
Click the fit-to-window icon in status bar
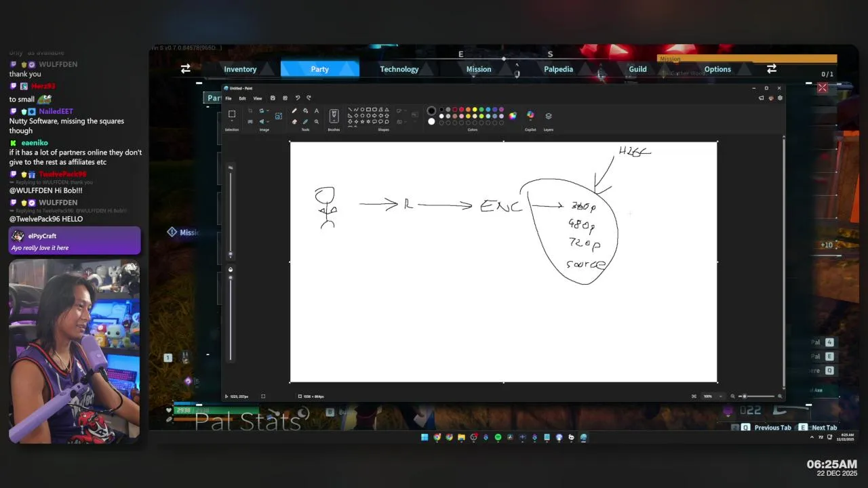pyautogui.click(x=694, y=396)
